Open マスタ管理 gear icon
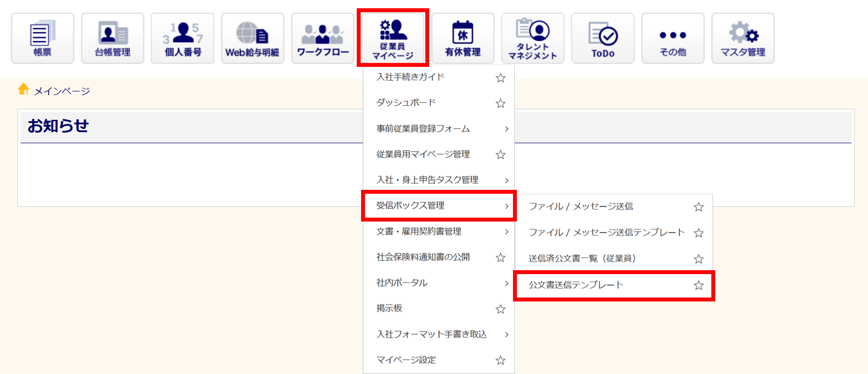This screenshot has height=374, width=868. (x=743, y=38)
